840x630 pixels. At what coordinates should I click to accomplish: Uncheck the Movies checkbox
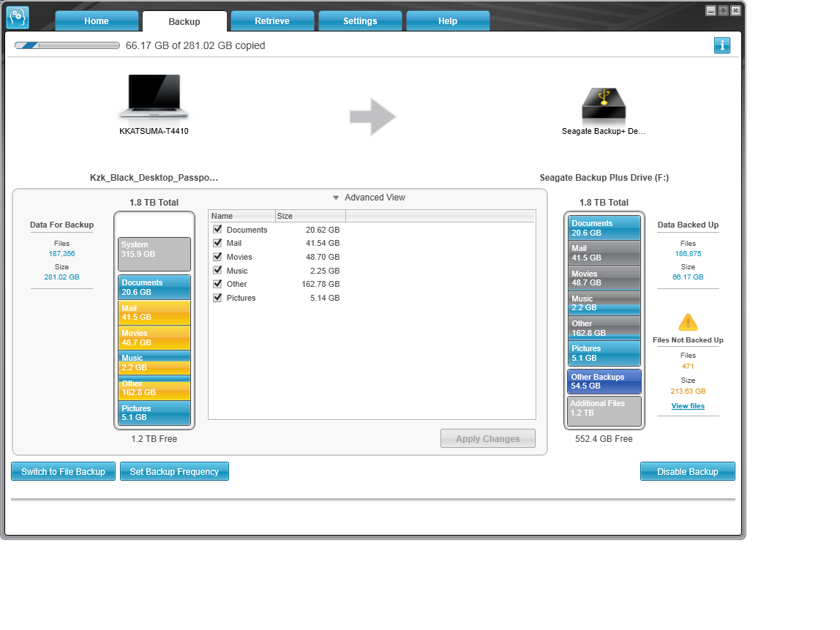point(217,257)
